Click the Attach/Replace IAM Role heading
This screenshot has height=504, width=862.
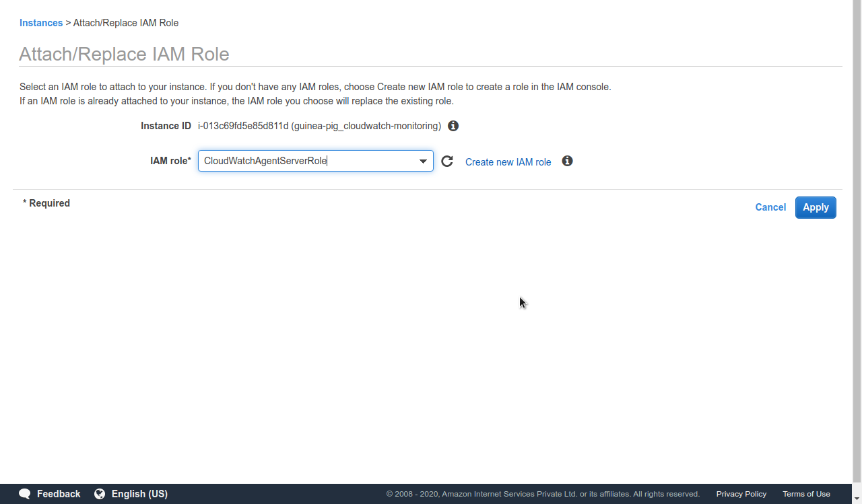coord(124,54)
